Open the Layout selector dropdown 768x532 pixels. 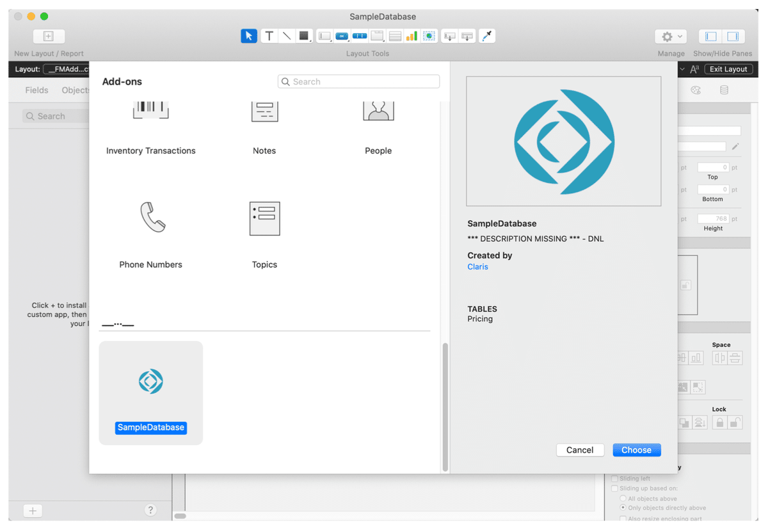click(67, 69)
